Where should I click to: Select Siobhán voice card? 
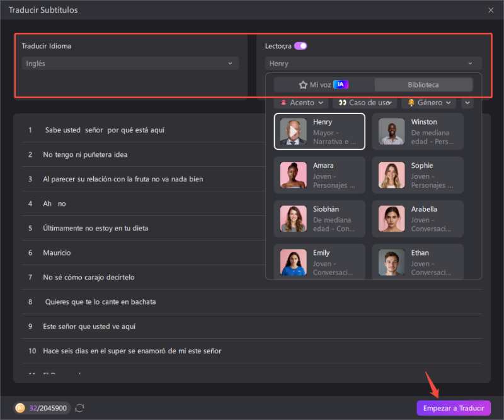319,219
